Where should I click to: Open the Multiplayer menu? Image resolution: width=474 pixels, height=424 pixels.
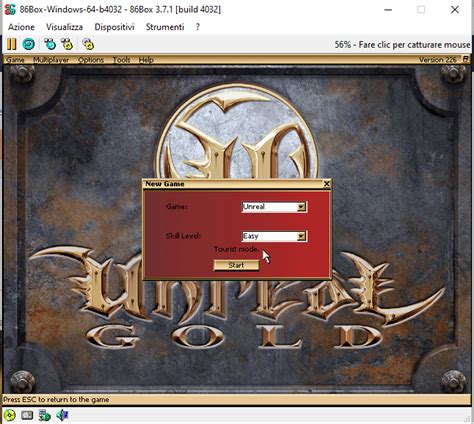point(51,60)
